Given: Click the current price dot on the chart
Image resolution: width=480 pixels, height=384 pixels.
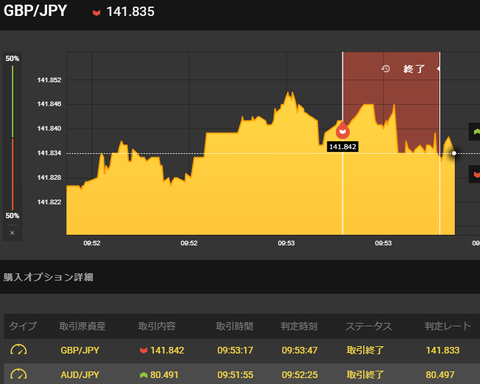Looking at the screenshot, I should coord(454,153).
